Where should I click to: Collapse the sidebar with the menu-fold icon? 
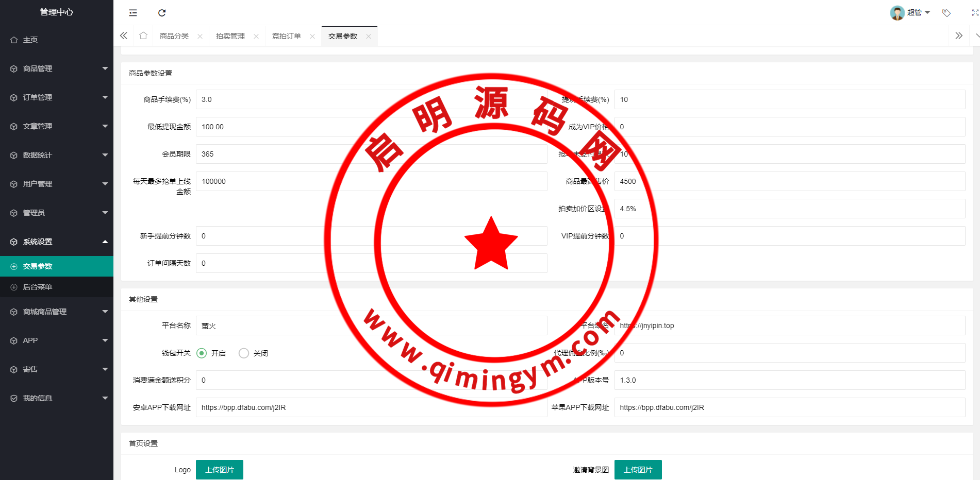coord(133,13)
